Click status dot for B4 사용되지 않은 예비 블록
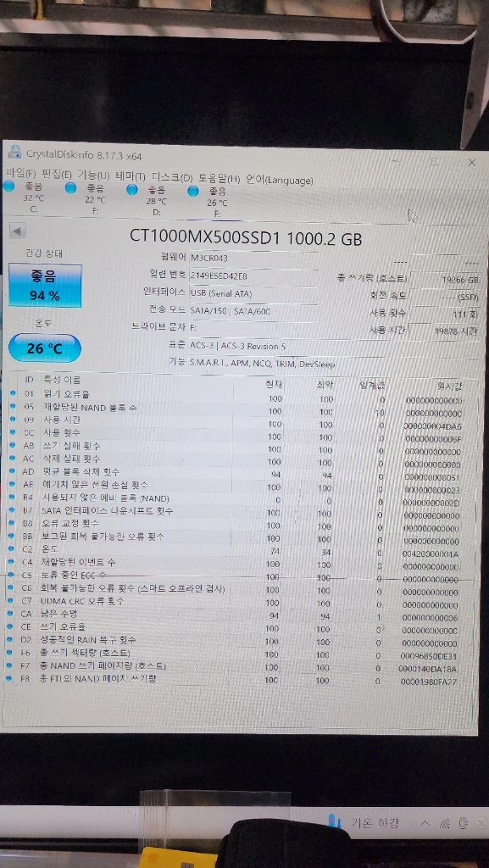The image size is (489, 868). click(x=13, y=497)
